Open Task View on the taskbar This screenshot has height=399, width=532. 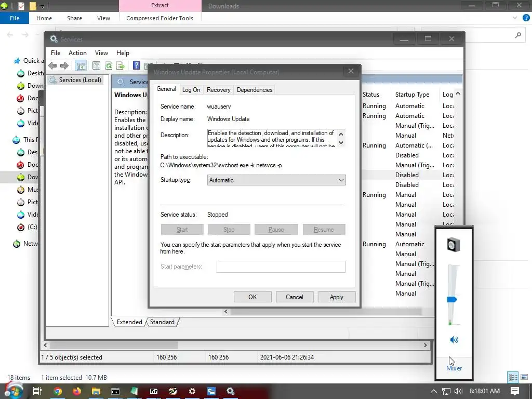click(x=37, y=391)
